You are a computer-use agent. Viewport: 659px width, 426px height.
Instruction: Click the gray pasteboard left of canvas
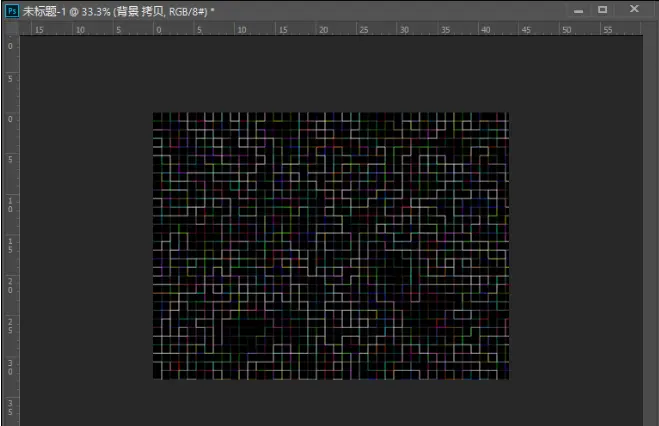[86, 246]
